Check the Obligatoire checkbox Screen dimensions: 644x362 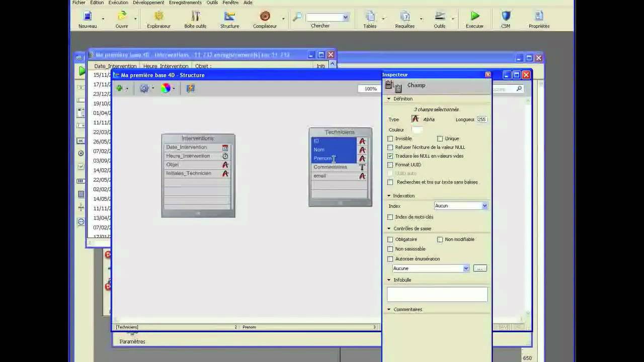[390, 239]
